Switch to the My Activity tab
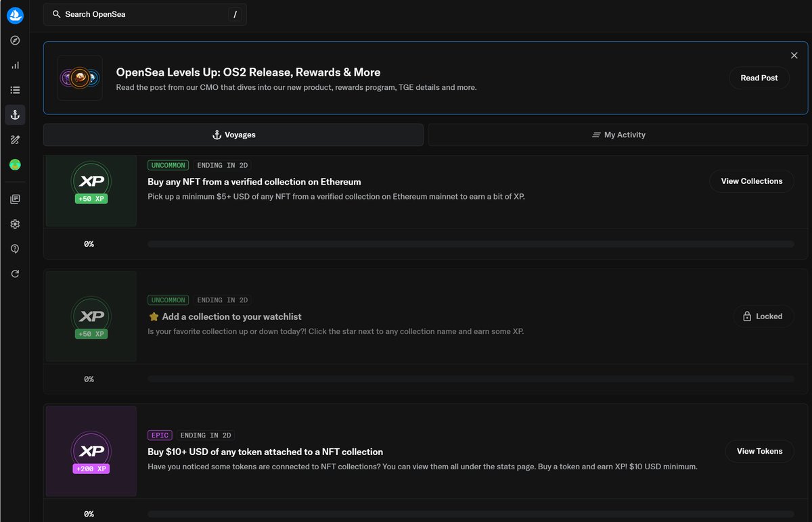Image resolution: width=812 pixels, height=522 pixels. pyautogui.click(x=618, y=135)
